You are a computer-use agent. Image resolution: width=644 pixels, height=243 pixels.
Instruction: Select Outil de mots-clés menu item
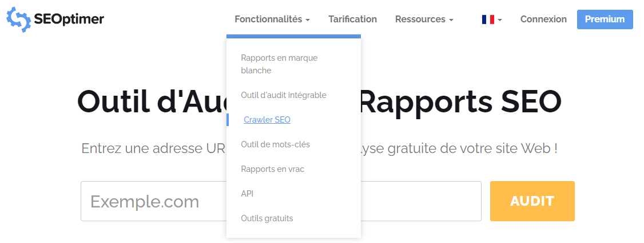(275, 144)
